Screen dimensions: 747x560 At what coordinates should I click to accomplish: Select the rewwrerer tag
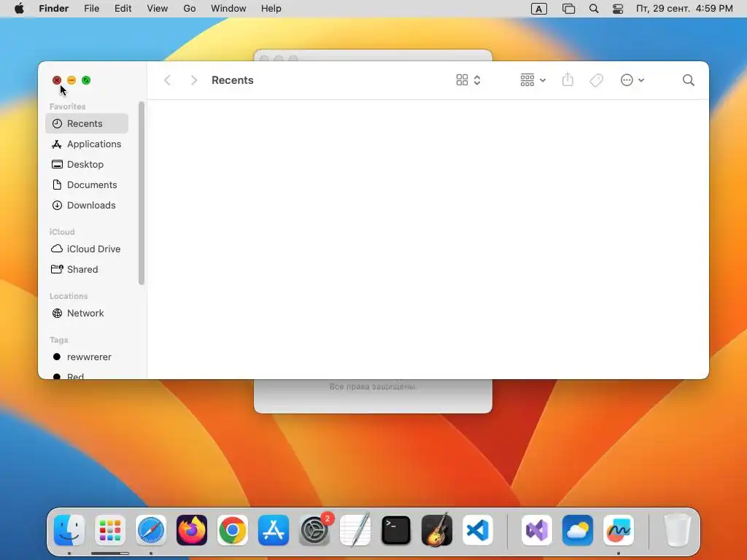(x=87, y=357)
